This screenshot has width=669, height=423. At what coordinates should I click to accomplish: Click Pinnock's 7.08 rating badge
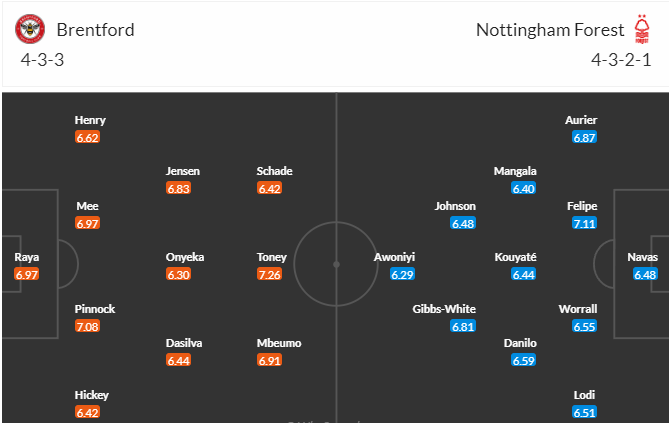(87, 327)
